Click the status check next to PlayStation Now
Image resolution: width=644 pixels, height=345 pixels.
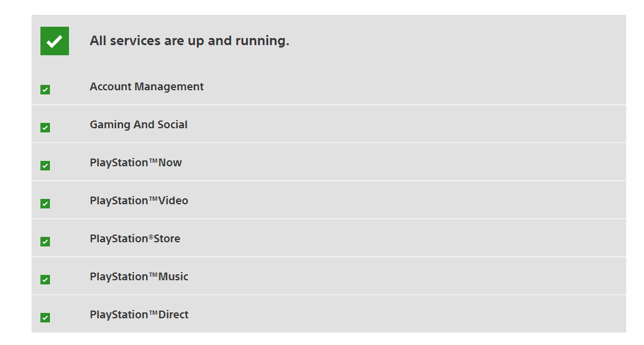click(45, 166)
